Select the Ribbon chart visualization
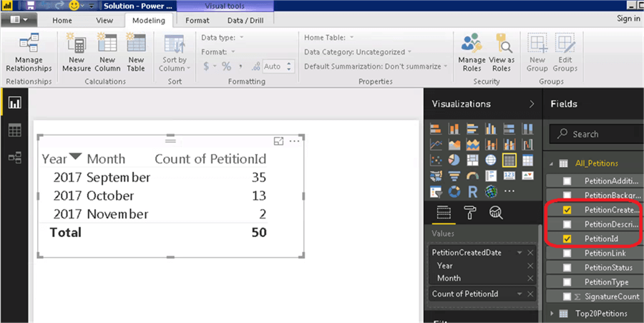The image size is (644, 323). coord(527,145)
